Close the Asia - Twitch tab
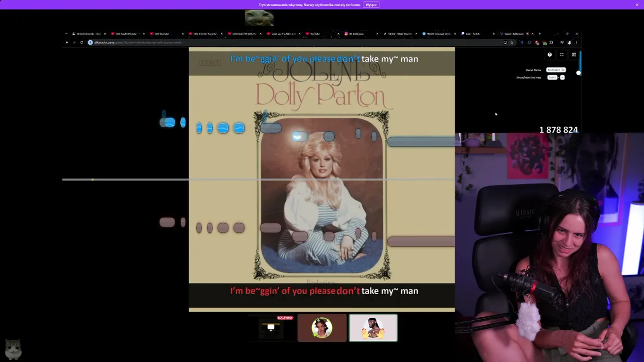This screenshot has width=644, height=362. click(x=494, y=34)
